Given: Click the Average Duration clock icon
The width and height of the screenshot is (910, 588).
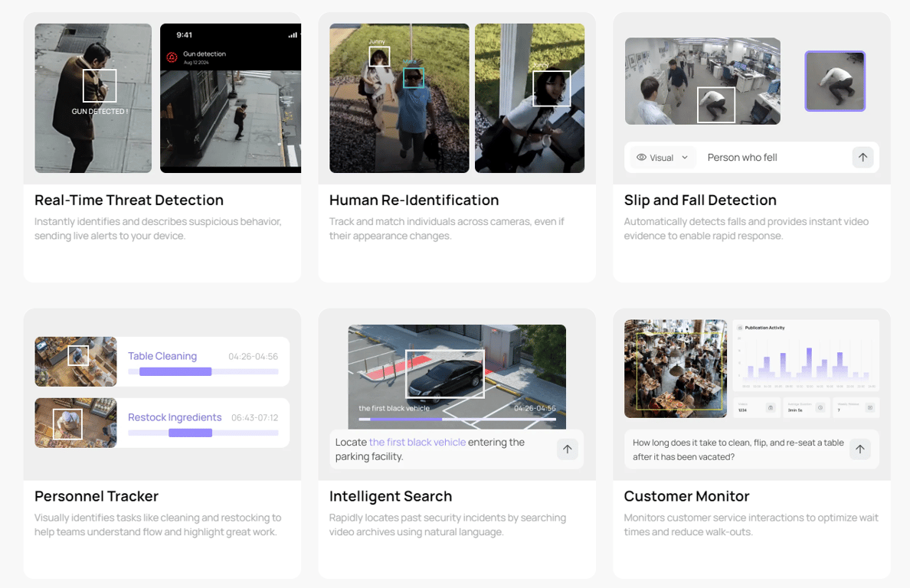Looking at the screenshot, I should pos(820,407).
